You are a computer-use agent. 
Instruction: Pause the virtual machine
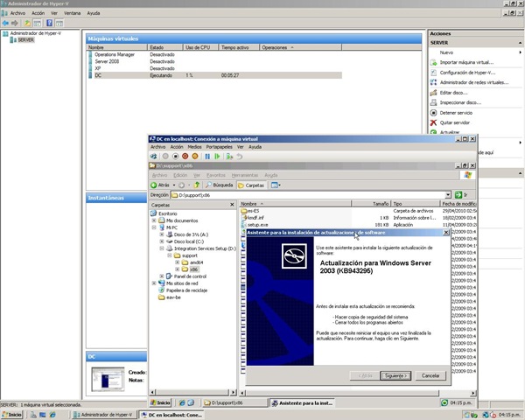207,157
